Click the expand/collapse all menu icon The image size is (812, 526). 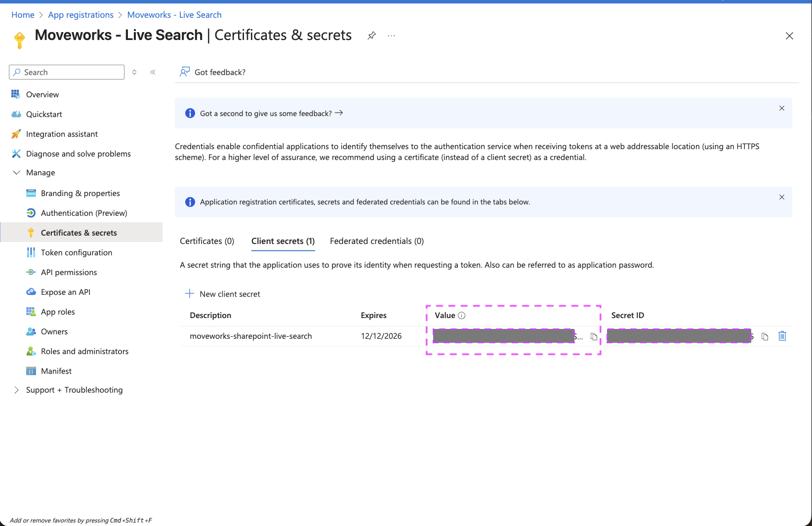pyautogui.click(x=134, y=72)
